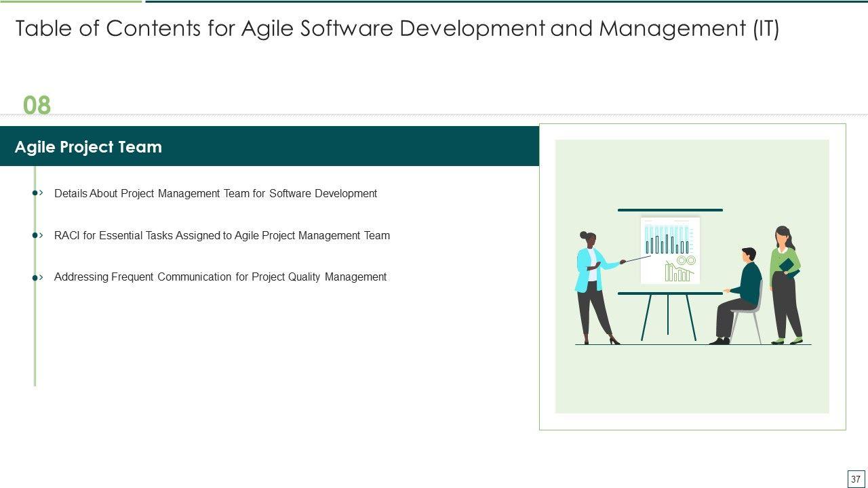
Task: Click the slide title Table of Contents
Action: click(x=397, y=28)
